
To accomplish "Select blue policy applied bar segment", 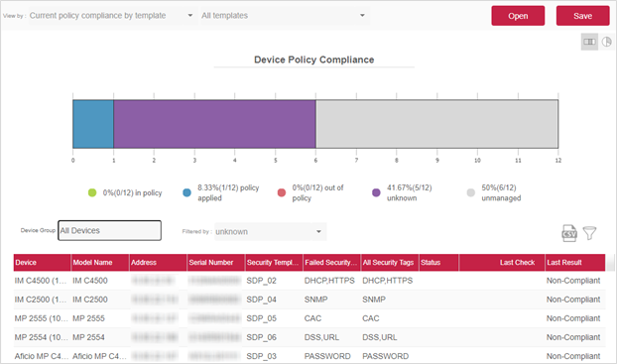I will pos(93,124).
